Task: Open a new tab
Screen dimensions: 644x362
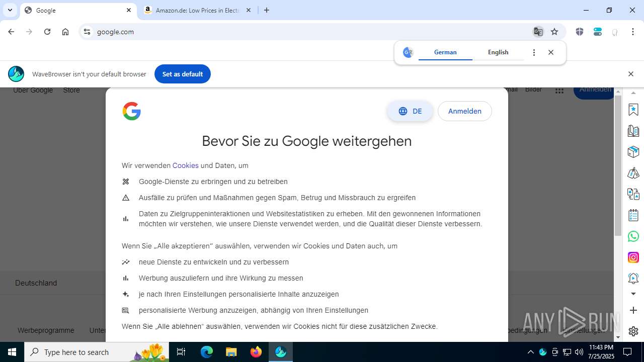Action: [x=267, y=10]
